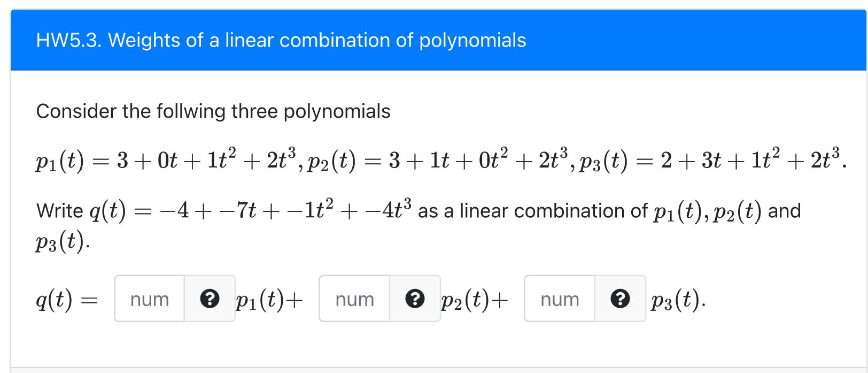The image size is (868, 373).
Task: Click the middle question mark icon
Action: tap(415, 300)
